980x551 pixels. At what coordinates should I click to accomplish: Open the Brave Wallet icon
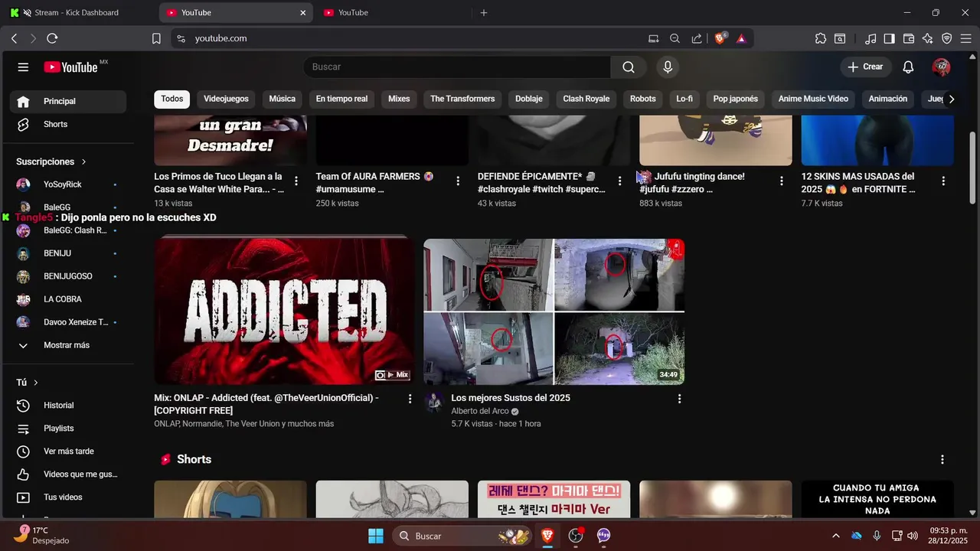pyautogui.click(x=909, y=38)
